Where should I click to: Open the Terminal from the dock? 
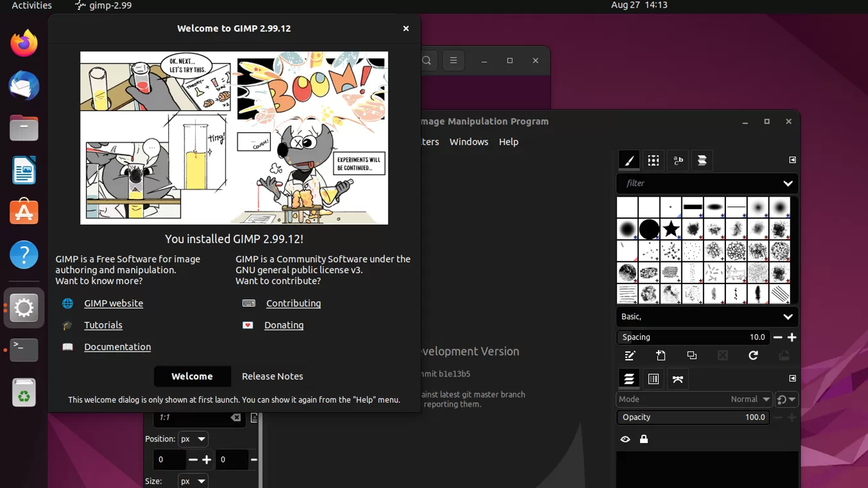coord(24,350)
